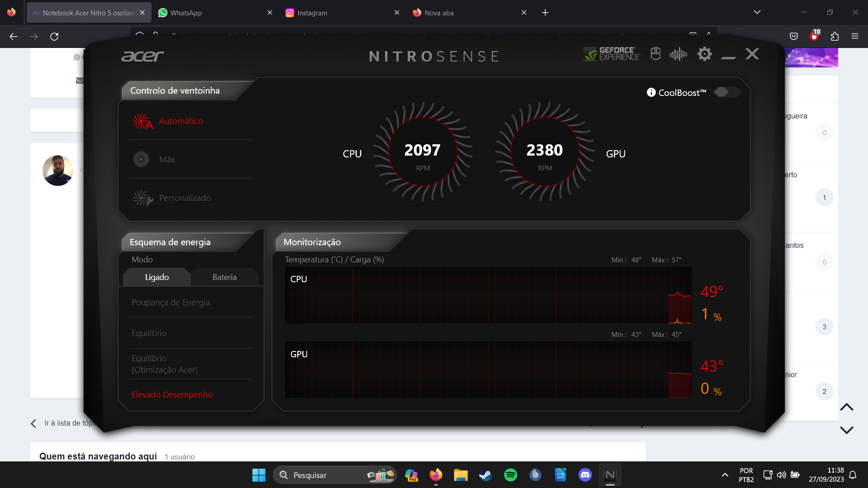
Task: Open NitroSense settings gear
Action: click(x=704, y=54)
